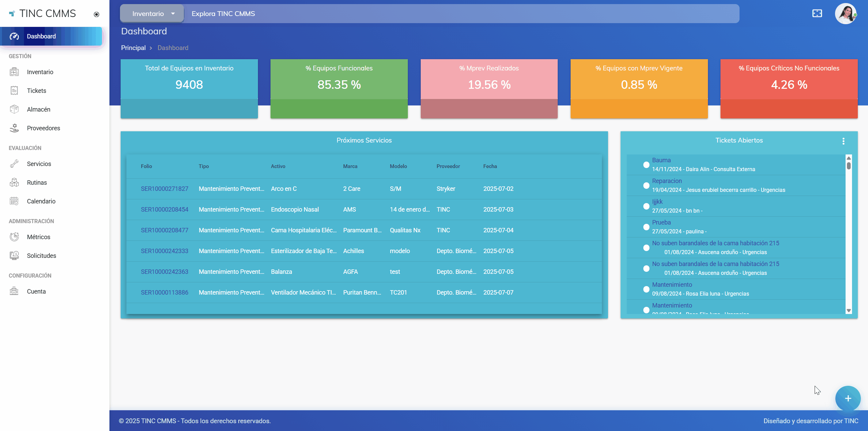868x431 pixels.
Task: Open Solicitudes menu item
Action: tap(41, 255)
